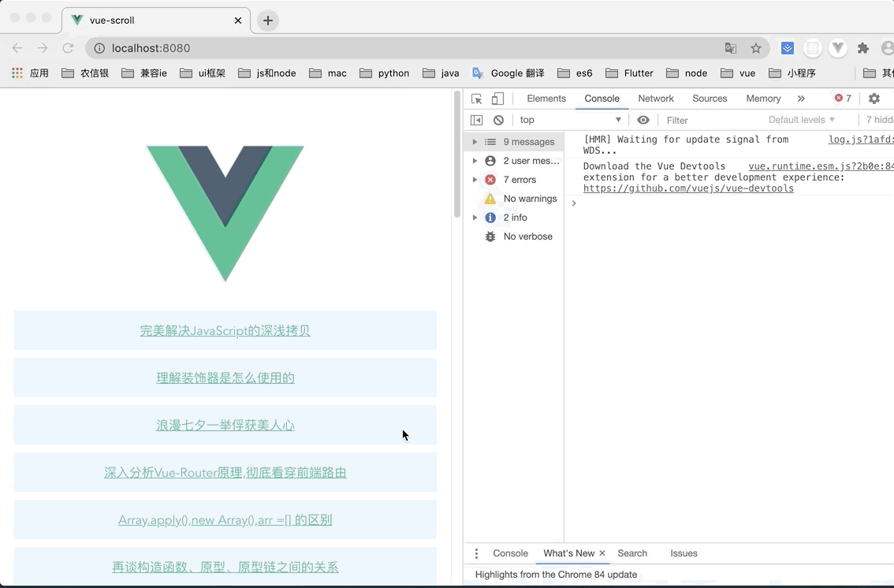
Task: Open the blue download extension icon
Action: (x=788, y=48)
